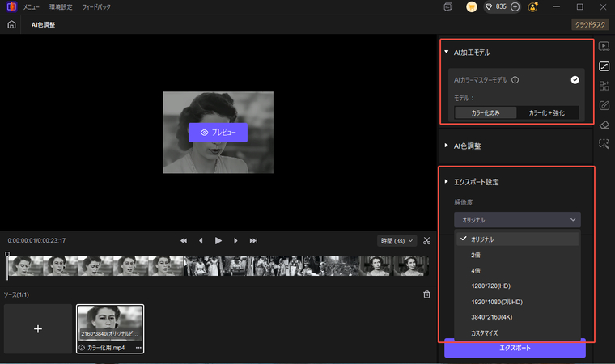Open the user account avatar icon
This screenshot has height=364, width=615.
click(x=533, y=6)
